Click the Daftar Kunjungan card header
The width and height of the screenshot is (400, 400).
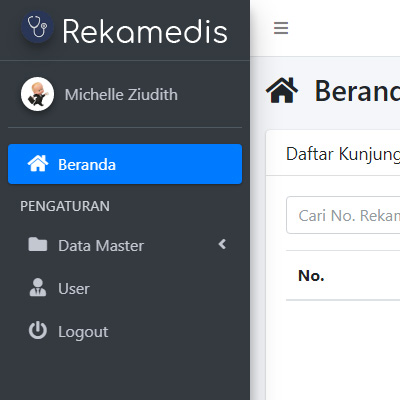pos(333,153)
